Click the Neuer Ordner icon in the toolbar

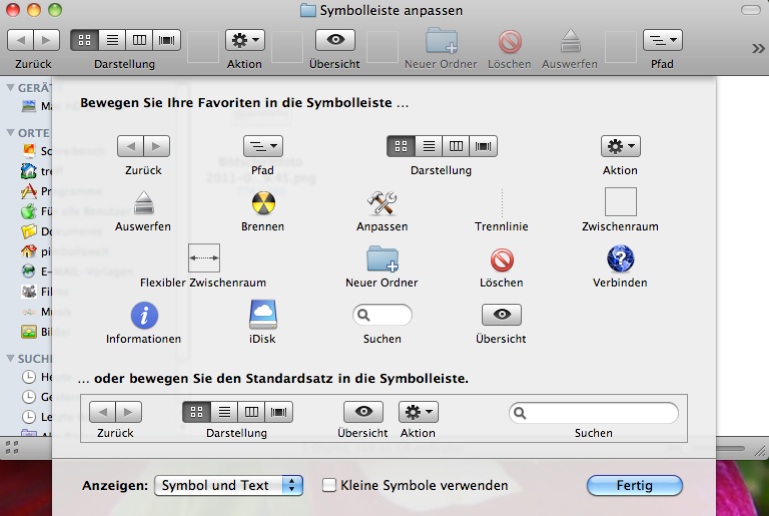coord(441,40)
